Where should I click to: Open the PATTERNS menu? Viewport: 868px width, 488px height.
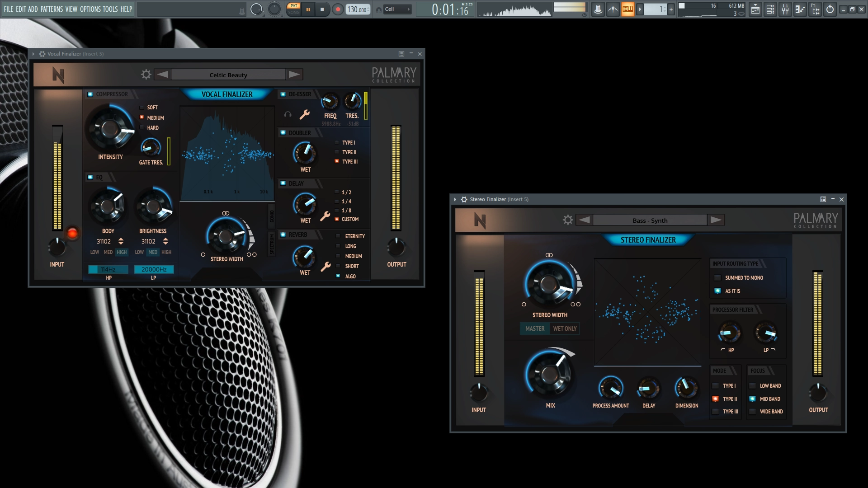[52, 9]
